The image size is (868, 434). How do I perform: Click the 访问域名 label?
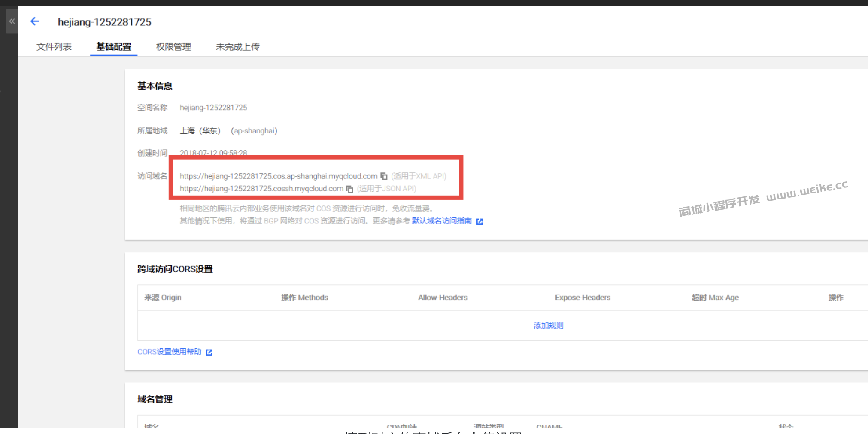152,176
